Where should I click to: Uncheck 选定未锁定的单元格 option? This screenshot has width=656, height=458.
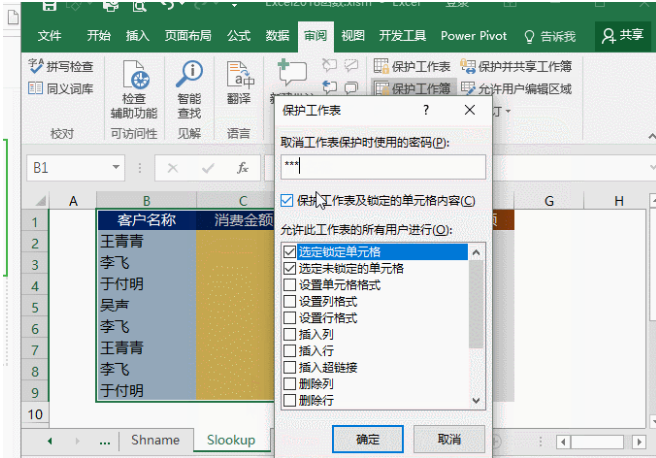290,269
